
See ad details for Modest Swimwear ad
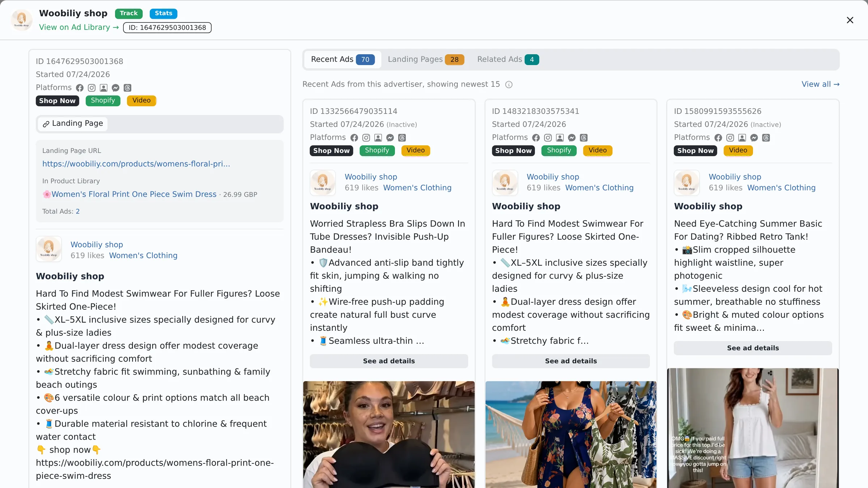click(x=571, y=361)
